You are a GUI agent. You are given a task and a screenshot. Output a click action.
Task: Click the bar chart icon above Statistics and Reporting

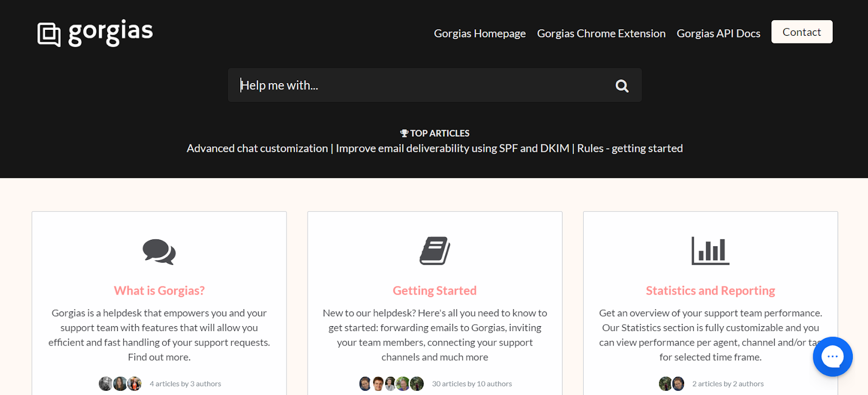[x=710, y=251]
